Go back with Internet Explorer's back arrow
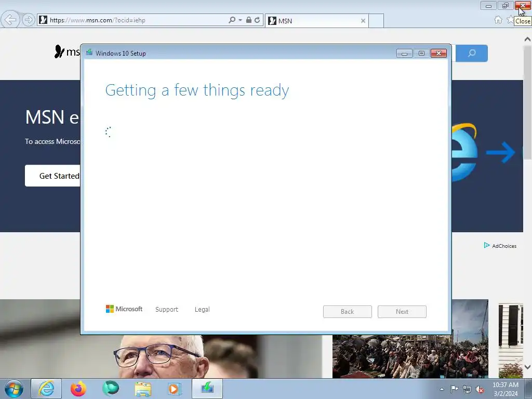 click(10, 20)
